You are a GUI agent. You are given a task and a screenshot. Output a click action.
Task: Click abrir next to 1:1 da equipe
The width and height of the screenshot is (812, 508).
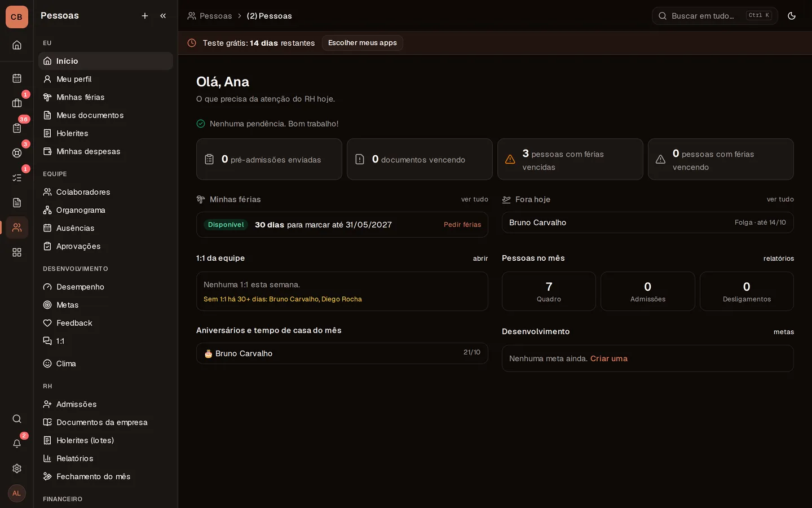point(480,259)
